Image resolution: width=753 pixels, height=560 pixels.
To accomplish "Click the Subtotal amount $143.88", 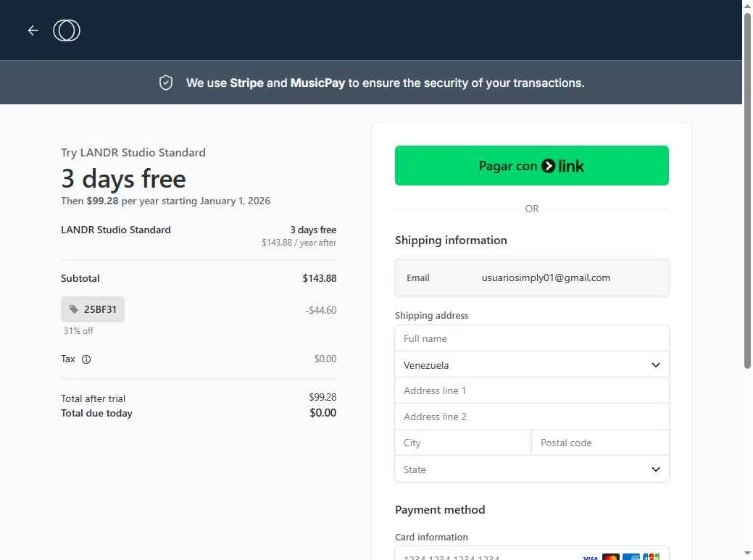I will [x=320, y=278].
